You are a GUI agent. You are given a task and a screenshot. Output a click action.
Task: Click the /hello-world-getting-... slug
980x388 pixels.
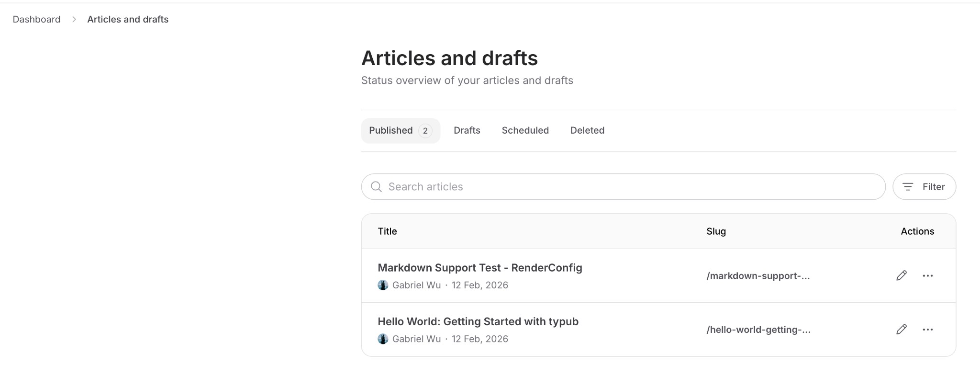(758, 330)
